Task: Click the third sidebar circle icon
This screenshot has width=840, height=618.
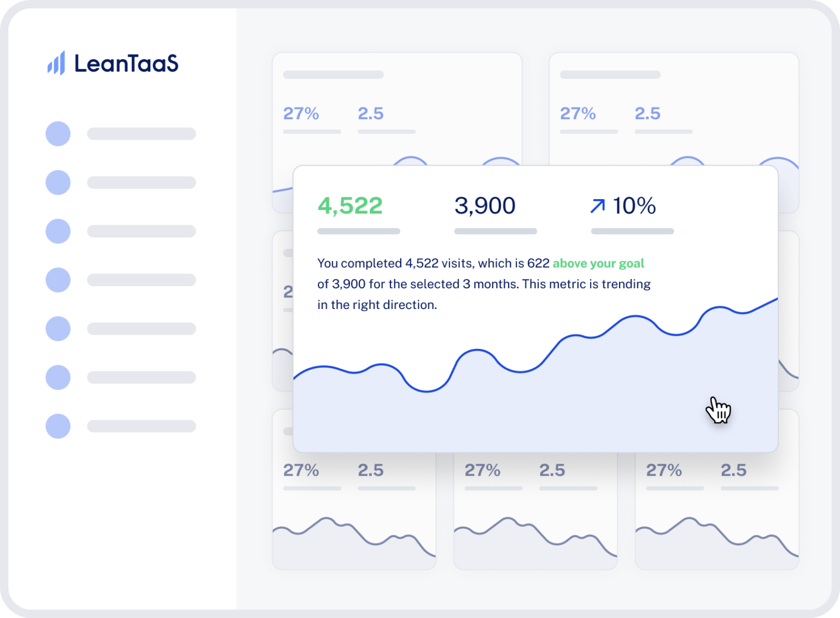Action: click(58, 231)
